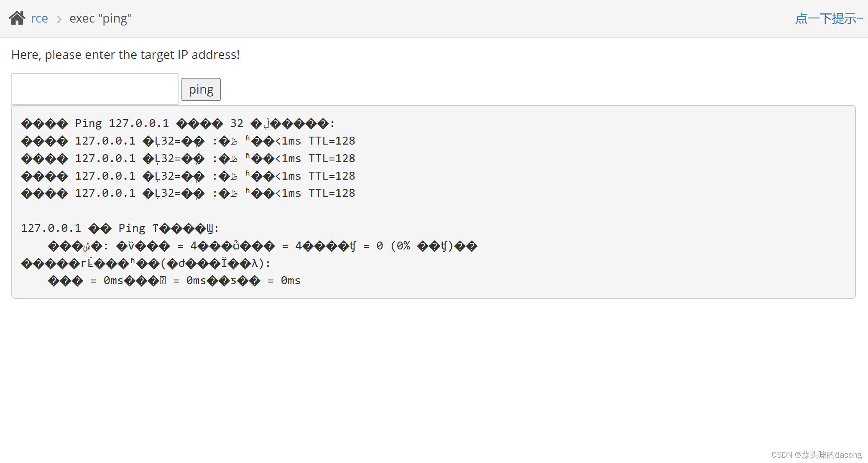Click the first output line with Ping 127.0.0.1

[178, 123]
